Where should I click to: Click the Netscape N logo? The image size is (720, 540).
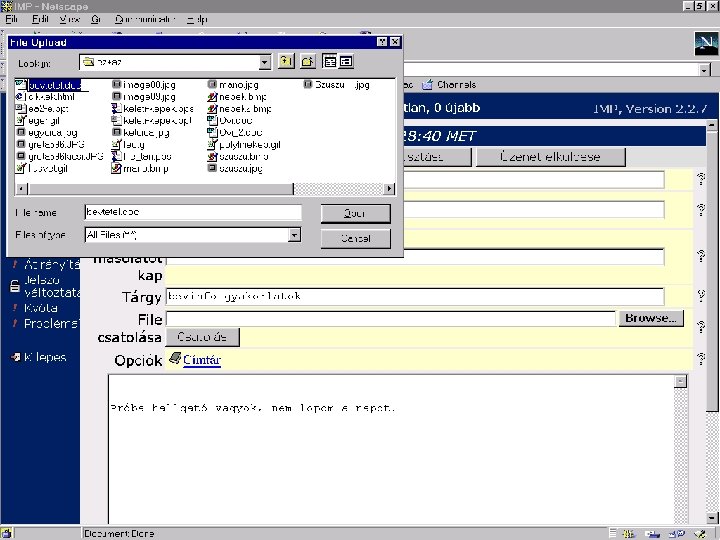tap(706, 44)
